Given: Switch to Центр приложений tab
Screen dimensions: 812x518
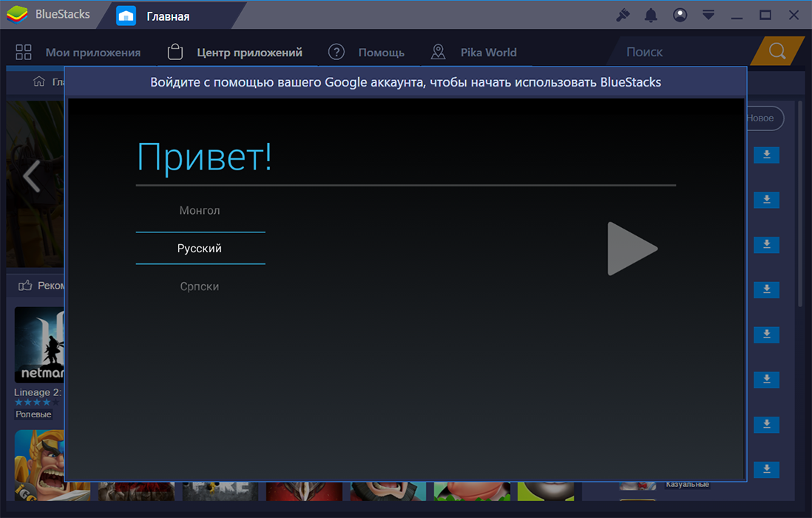Looking at the screenshot, I should click(250, 53).
